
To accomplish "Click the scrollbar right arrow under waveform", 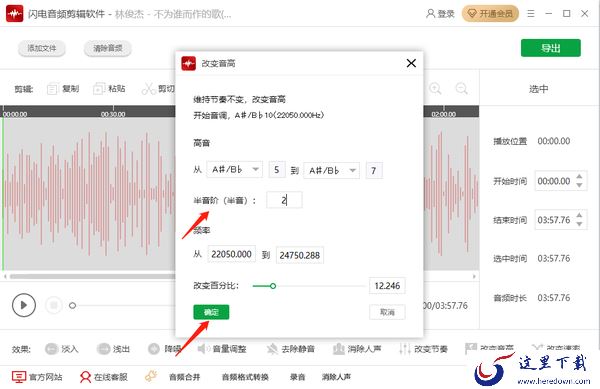I will pos(474,276).
